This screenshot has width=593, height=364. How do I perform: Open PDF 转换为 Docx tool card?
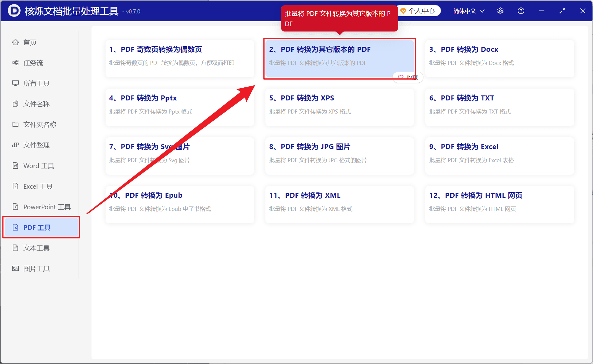click(499, 58)
